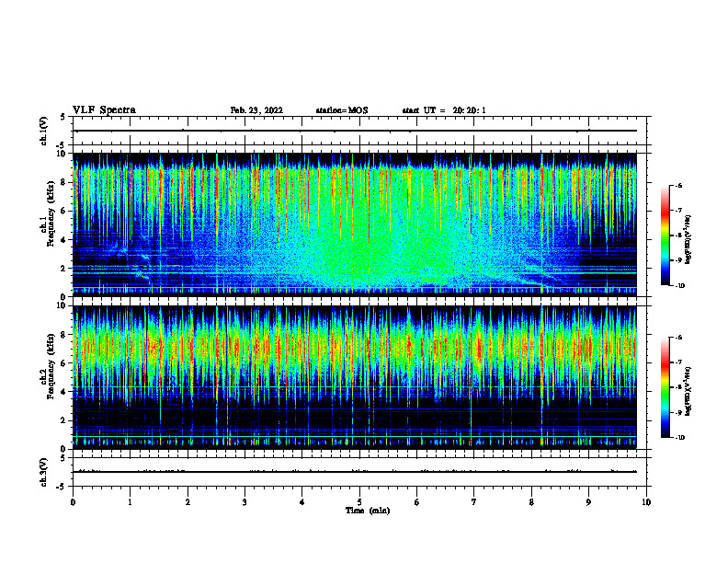
Task: Select the "start UT = 20:20:1" text
Action: click(x=444, y=110)
